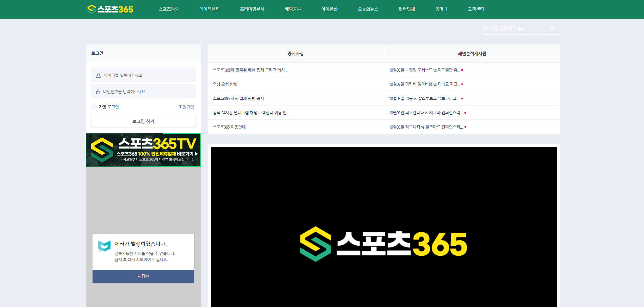Select the 공지사항 tab
Image resolution: width=644 pixels, height=307 pixels.
(296, 54)
